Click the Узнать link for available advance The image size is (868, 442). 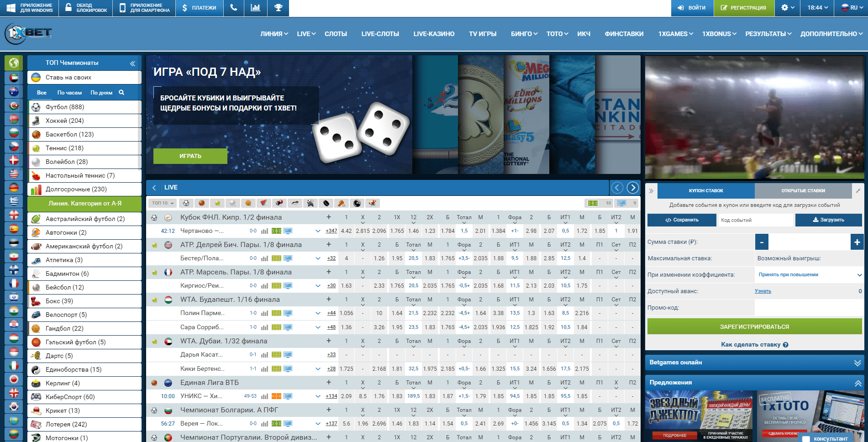pyautogui.click(x=763, y=291)
